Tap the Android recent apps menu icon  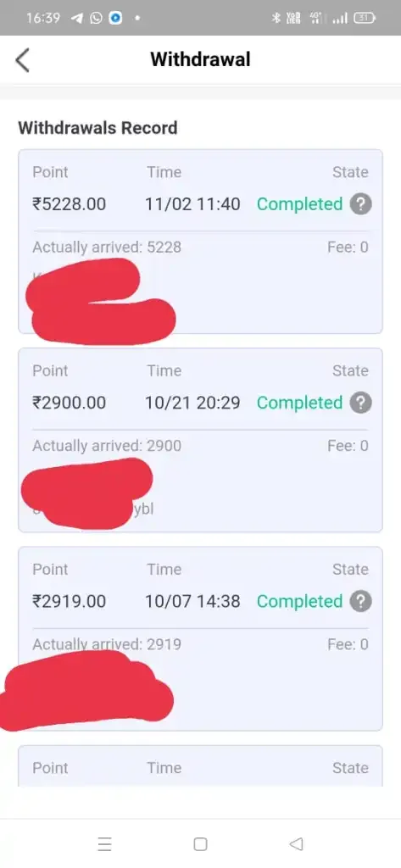click(104, 843)
